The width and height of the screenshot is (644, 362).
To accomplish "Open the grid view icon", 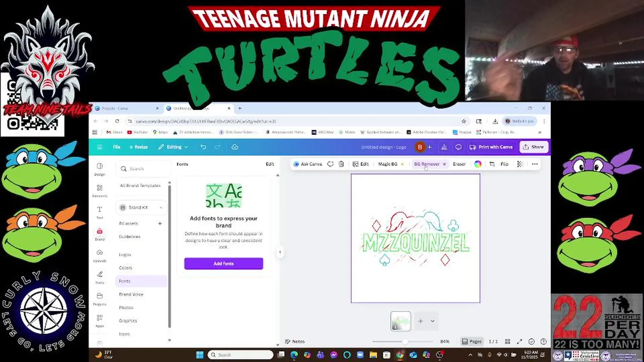I will click(507, 341).
